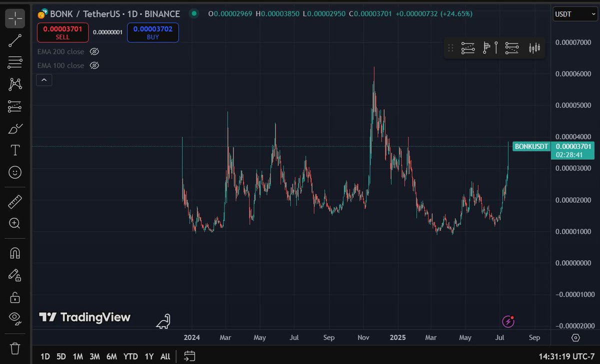Switch to the All time range

point(165,356)
